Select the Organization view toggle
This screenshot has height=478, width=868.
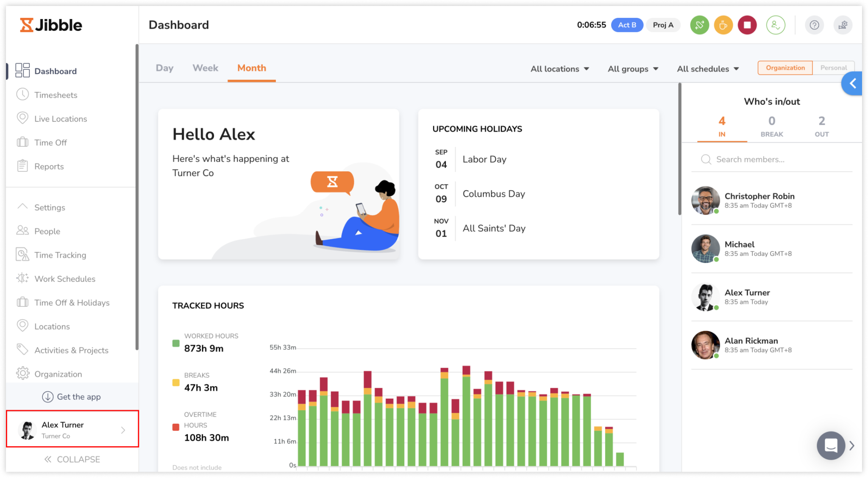(785, 68)
